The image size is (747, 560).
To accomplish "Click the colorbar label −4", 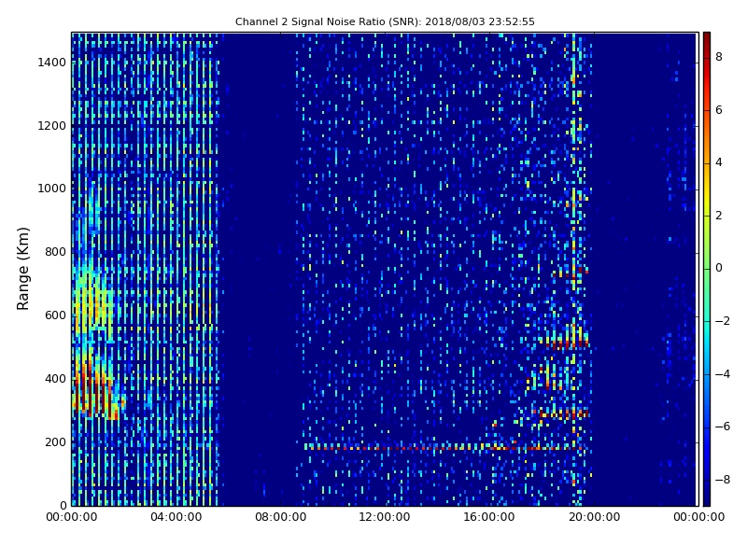I will point(723,374).
